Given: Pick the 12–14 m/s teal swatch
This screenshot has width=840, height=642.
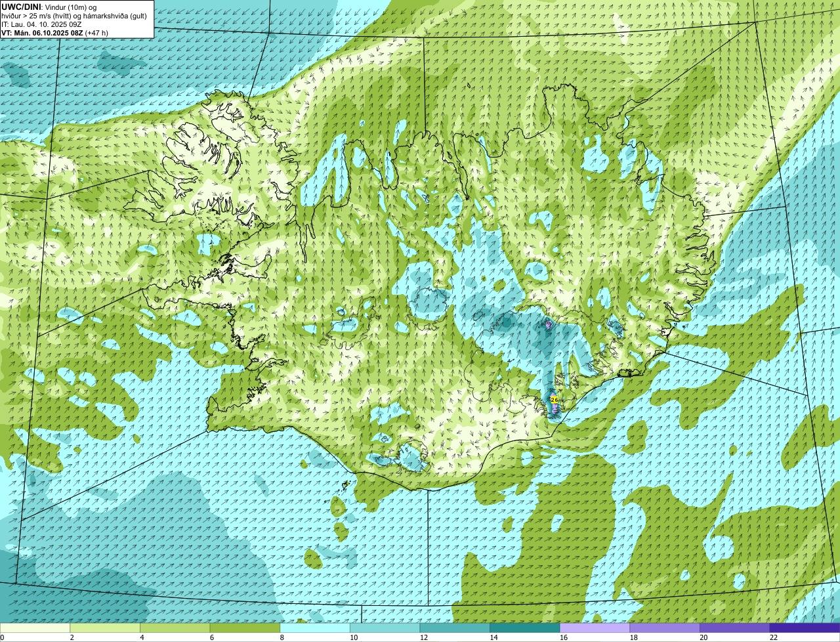Looking at the screenshot, I should pos(455,628).
